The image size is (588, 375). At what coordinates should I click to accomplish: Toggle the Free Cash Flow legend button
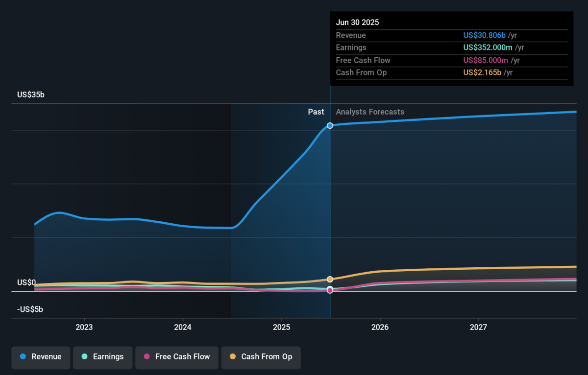(x=177, y=357)
